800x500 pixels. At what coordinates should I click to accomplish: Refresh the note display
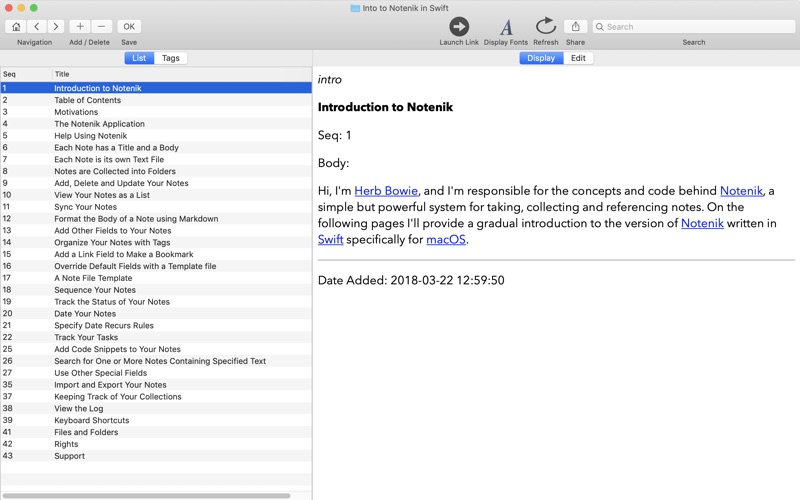pos(545,27)
